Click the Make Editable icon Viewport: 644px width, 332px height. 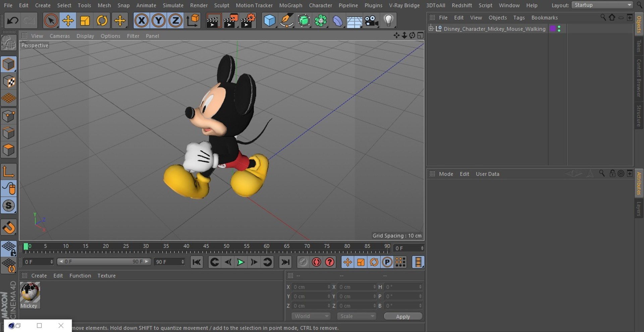pyautogui.click(x=8, y=43)
